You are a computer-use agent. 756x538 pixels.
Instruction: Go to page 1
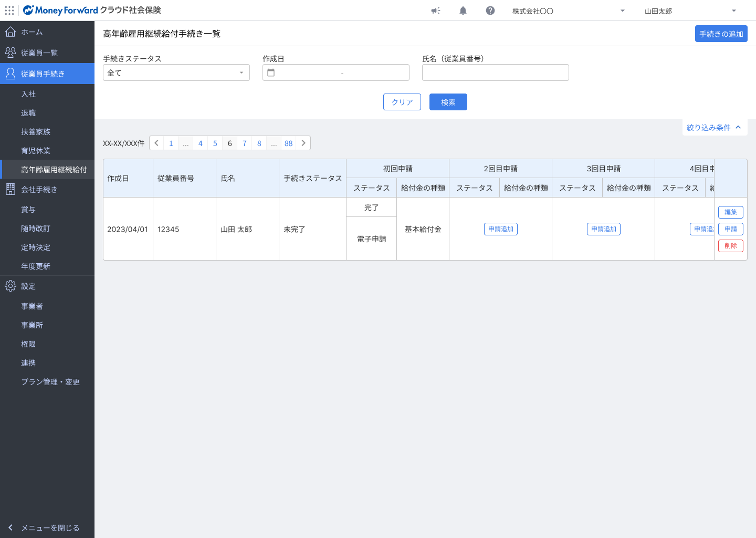171,143
